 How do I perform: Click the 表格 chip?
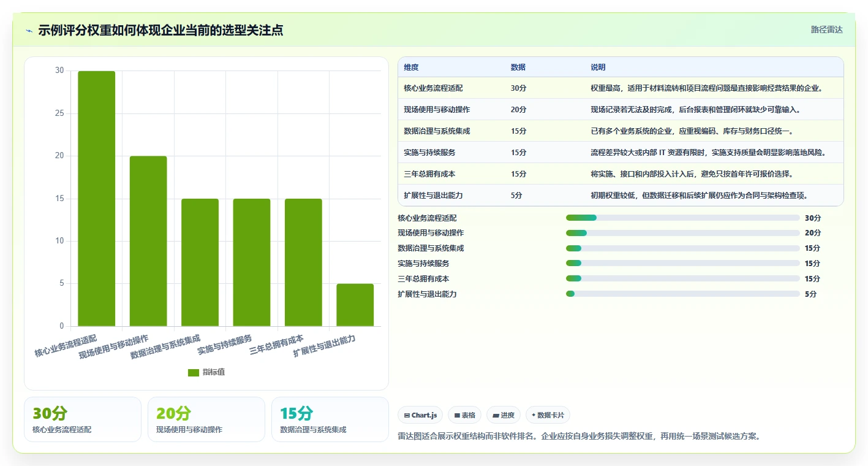click(x=465, y=415)
